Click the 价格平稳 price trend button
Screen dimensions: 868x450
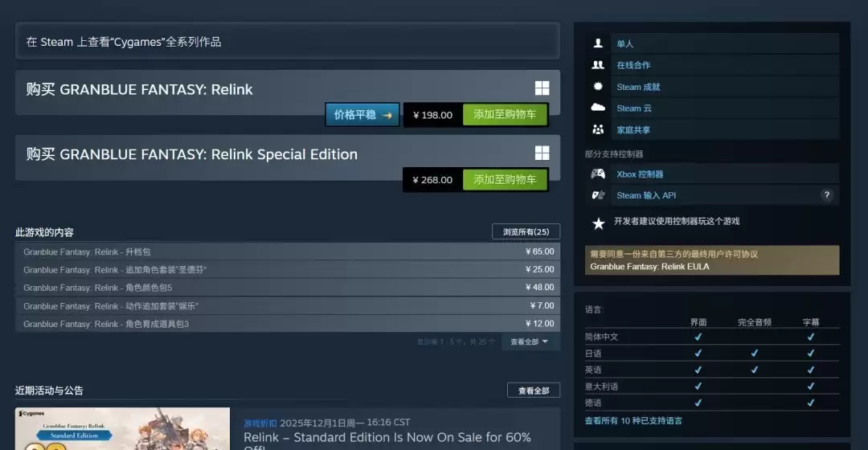click(x=362, y=115)
